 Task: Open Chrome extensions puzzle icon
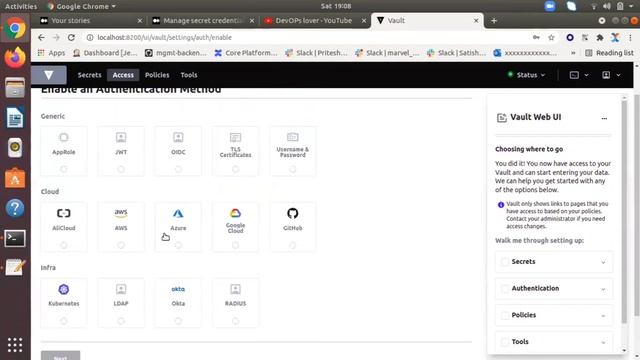pos(600,38)
